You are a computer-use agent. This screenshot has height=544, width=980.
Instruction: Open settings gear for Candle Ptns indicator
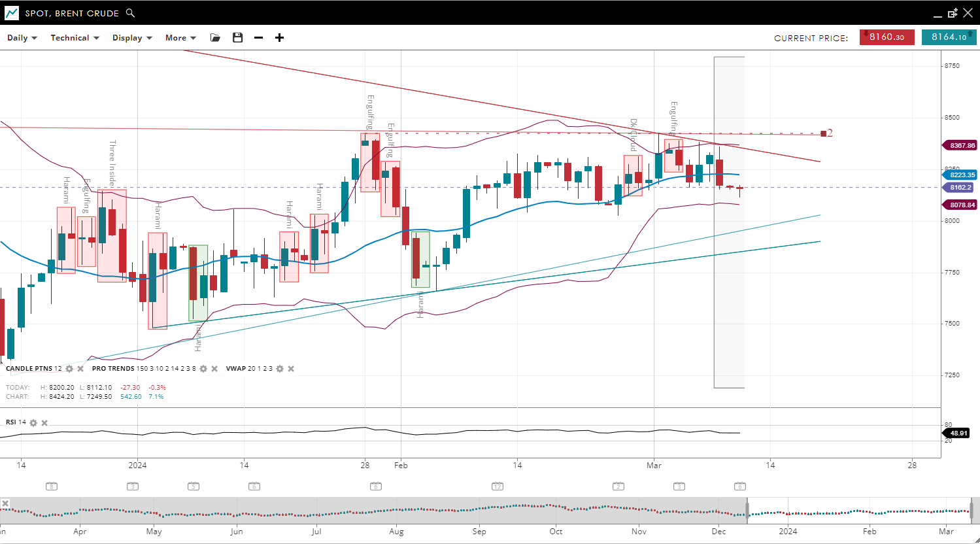69,369
